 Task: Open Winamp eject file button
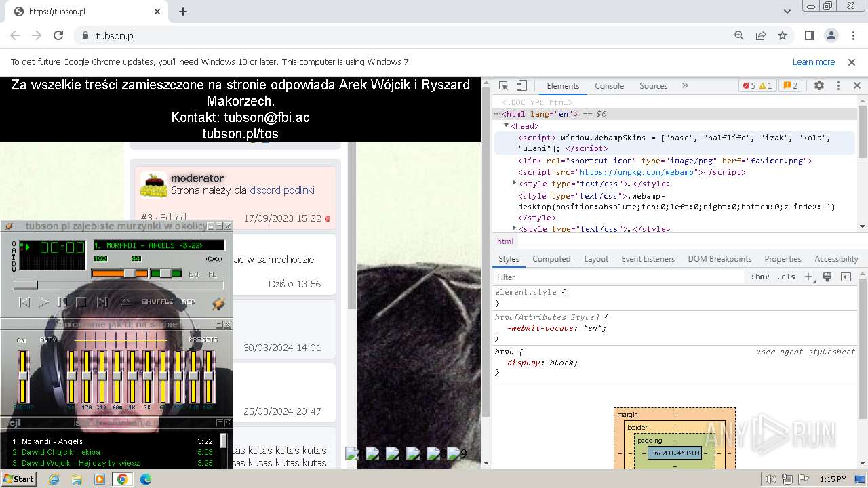tap(126, 302)
